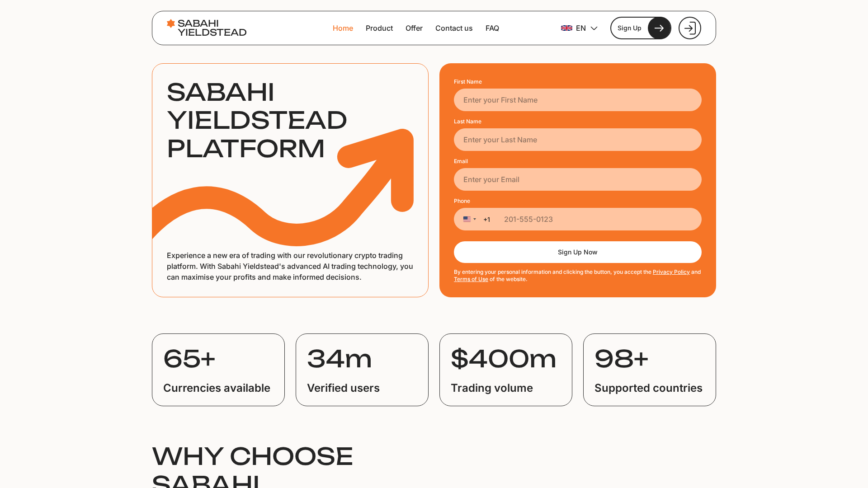Click the login icon at the top right
This screenshot has width=868, height=488.
689,28
